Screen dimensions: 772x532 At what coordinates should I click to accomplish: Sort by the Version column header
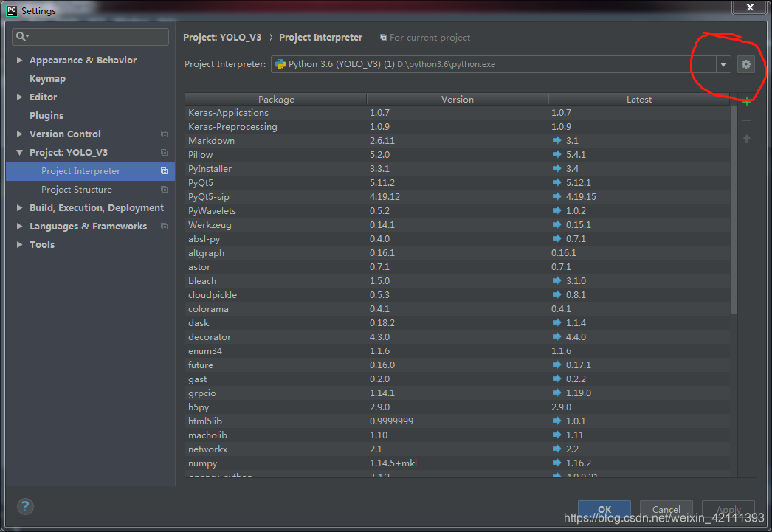(x=458, y=99)
